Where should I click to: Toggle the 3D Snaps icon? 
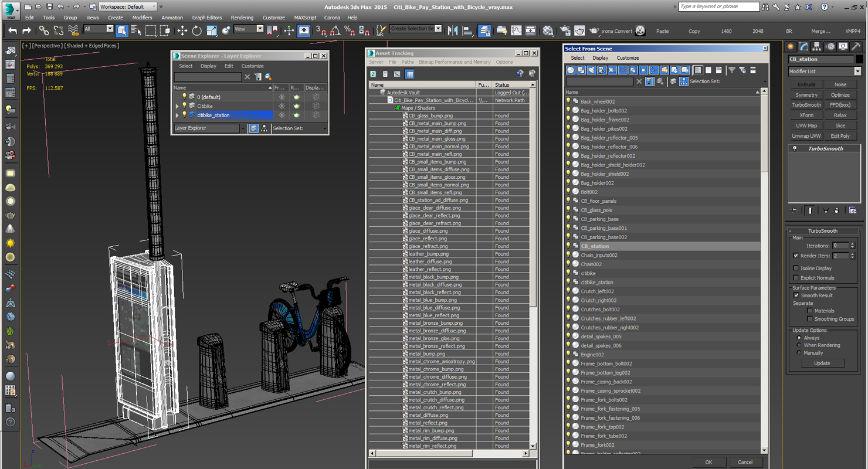click(321, 30)
